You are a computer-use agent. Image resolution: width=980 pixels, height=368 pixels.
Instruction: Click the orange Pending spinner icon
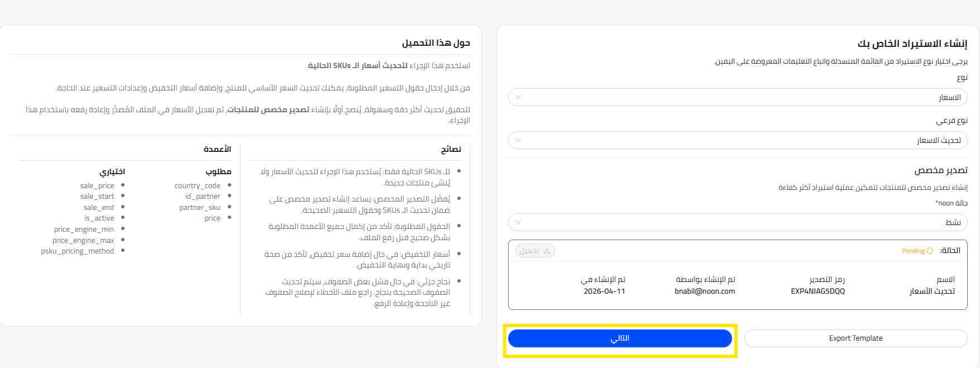[930, 251]
